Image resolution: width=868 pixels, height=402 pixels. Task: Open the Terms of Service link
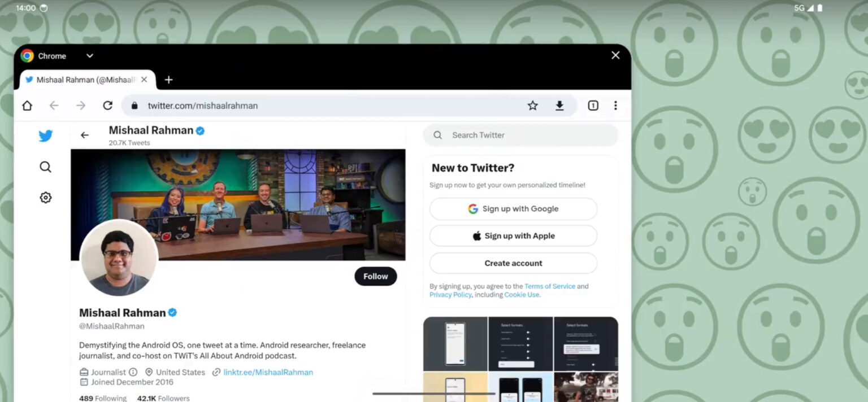pyautogui.click(x=549, y=286)
